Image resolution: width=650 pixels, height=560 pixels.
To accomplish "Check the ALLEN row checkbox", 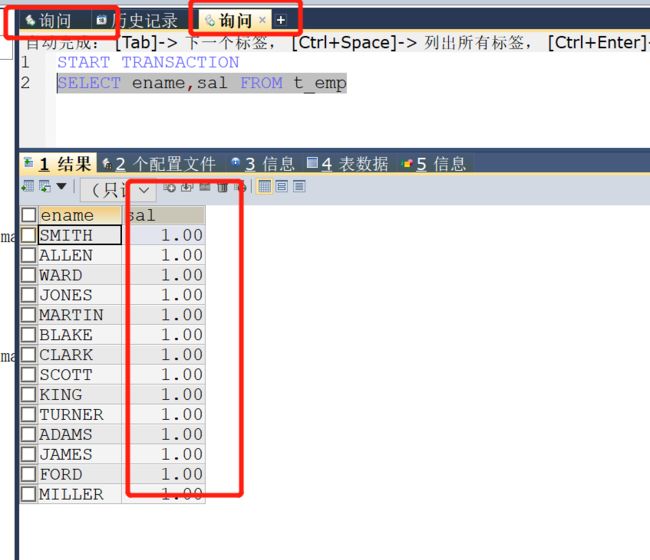I will tap(29, 255).
